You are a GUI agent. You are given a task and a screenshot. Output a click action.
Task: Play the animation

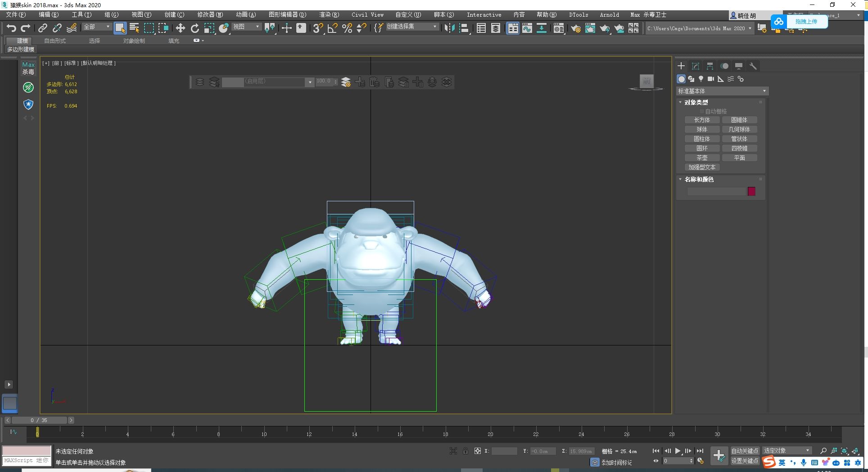point(678,451)
